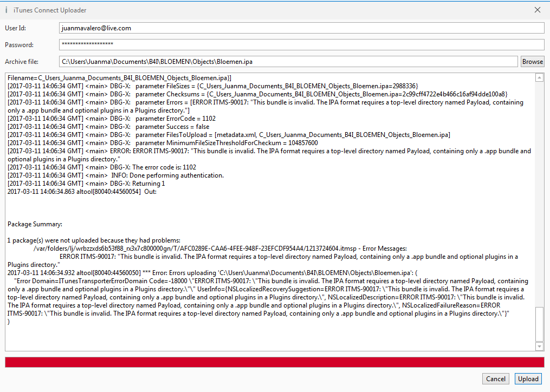Cancel the upload dialog
Screen dimensions: 550x392
click(496, 378)
